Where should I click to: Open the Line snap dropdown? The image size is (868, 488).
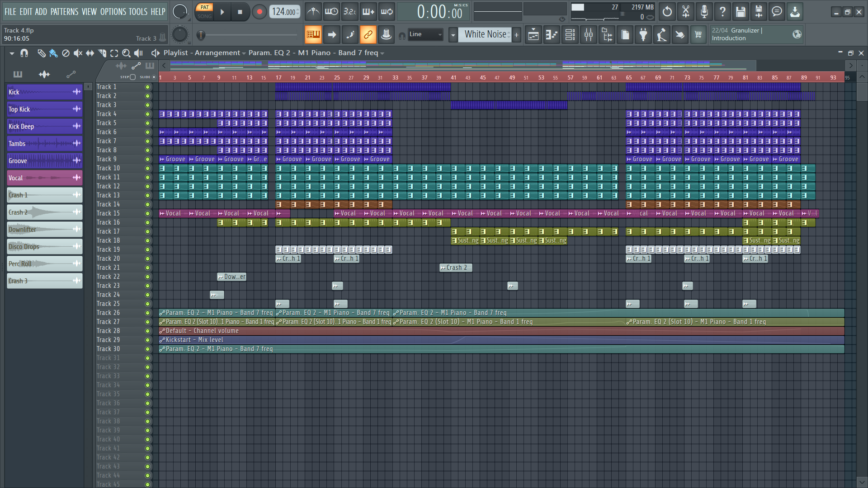coord(425,34)
